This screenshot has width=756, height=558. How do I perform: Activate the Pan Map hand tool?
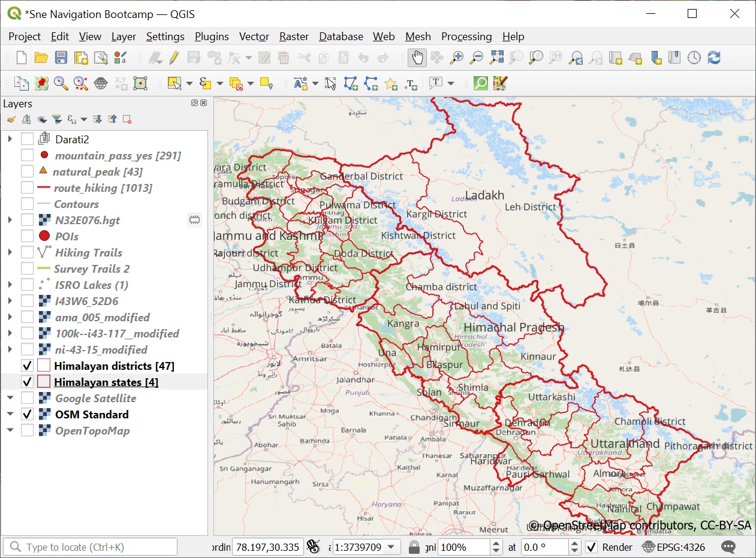(417, 58)
